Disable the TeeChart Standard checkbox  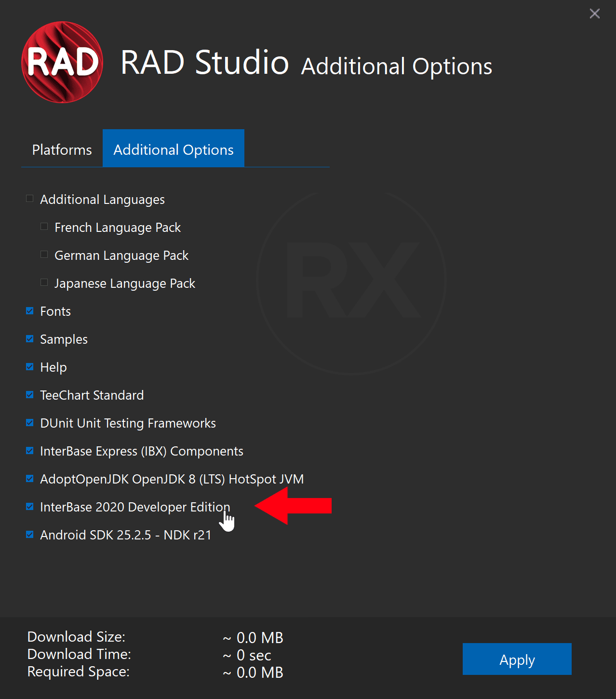pos(29,394)
